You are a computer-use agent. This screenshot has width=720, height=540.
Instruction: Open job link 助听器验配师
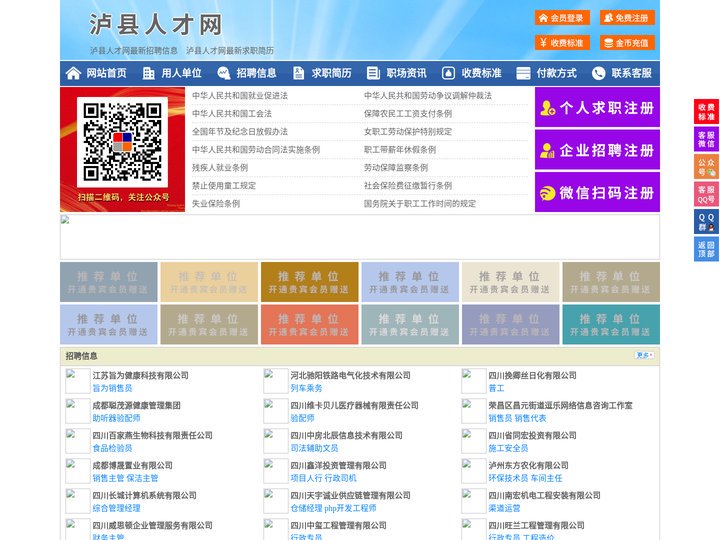coord(117,418)
